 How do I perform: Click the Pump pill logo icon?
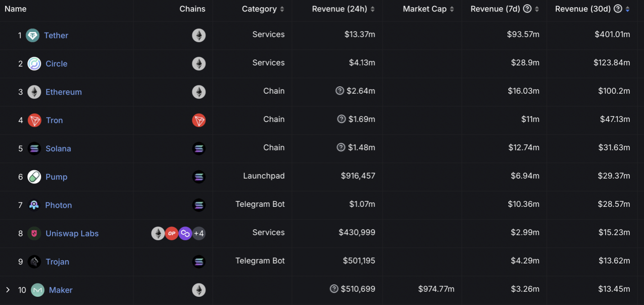(34, 177)
